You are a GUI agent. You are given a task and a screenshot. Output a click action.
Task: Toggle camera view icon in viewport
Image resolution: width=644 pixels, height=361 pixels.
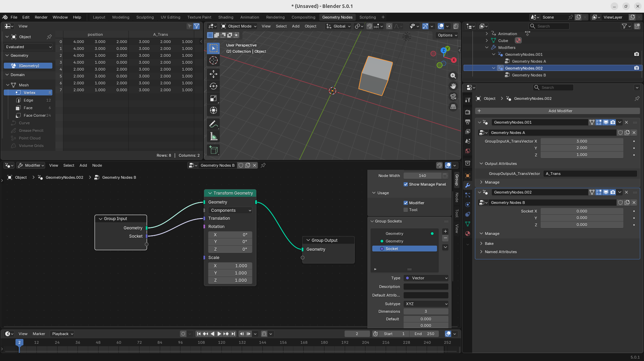(453, 96)
